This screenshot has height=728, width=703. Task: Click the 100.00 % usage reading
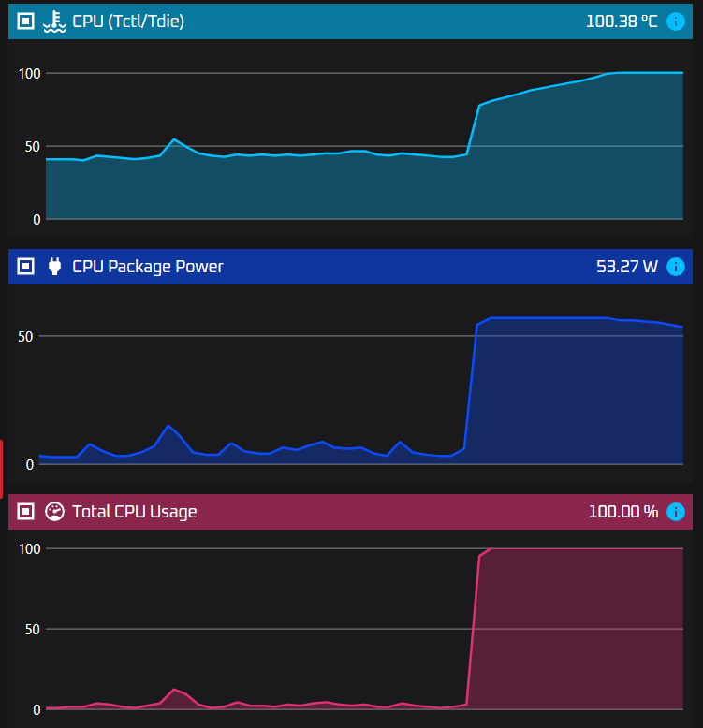tap(623, 512)
